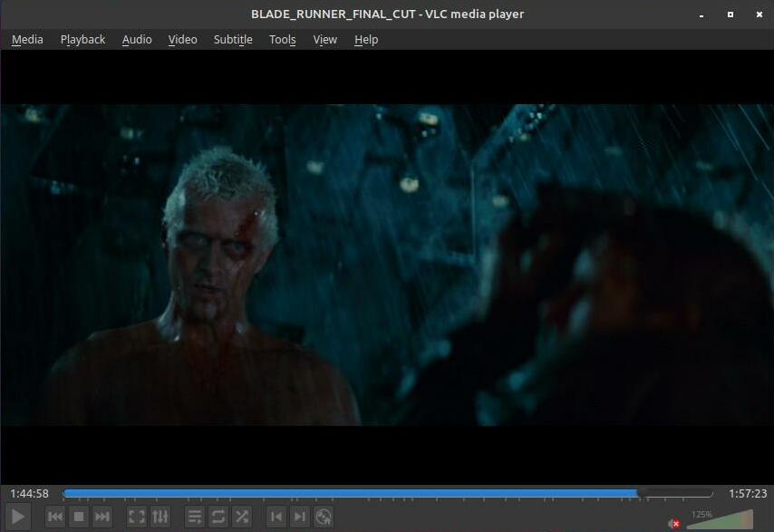Open the Tools menu
Viewport: 774px width, 532px height.
pyautogui.click(x=283, y=40)
